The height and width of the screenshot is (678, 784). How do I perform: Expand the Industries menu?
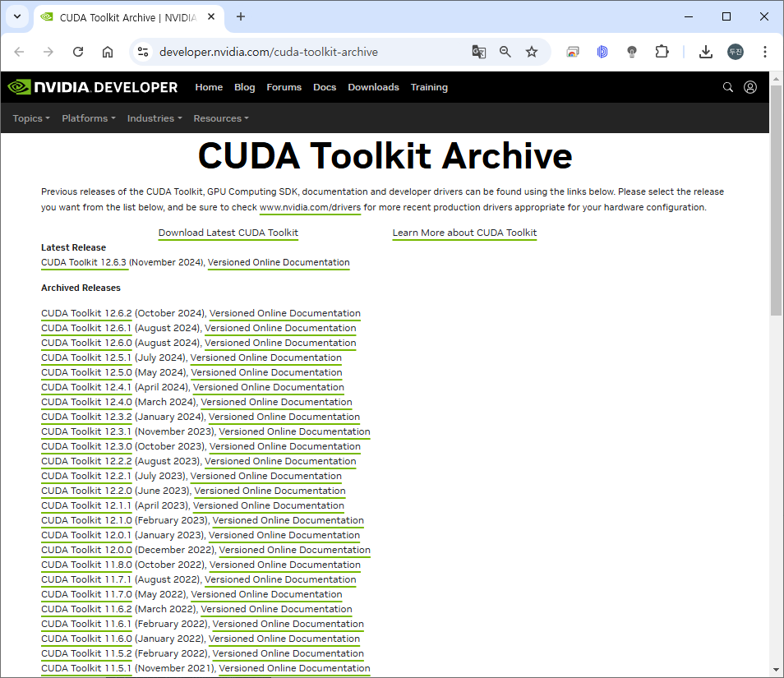tap(154, 118)
